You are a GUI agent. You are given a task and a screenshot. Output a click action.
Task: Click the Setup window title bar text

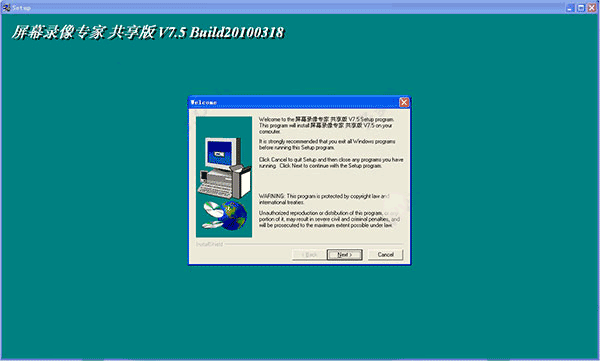21,8
